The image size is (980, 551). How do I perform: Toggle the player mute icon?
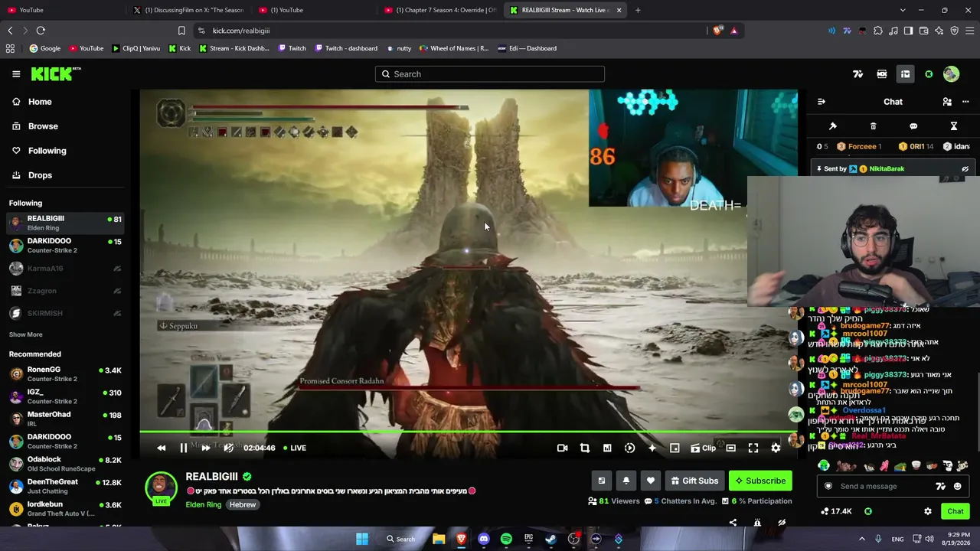(228, 448)
